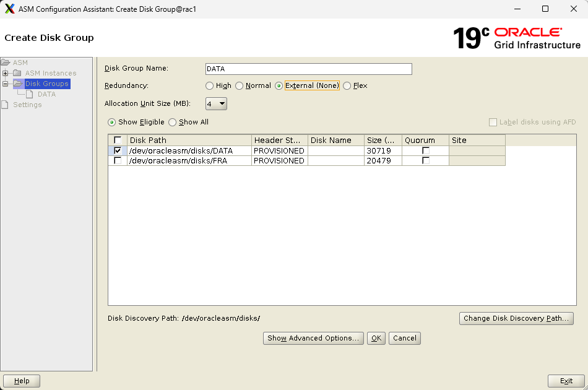Click the empty Disk Name cell for FRA row
This screenshot has height=390, width=588.
[x=335, y=161]
